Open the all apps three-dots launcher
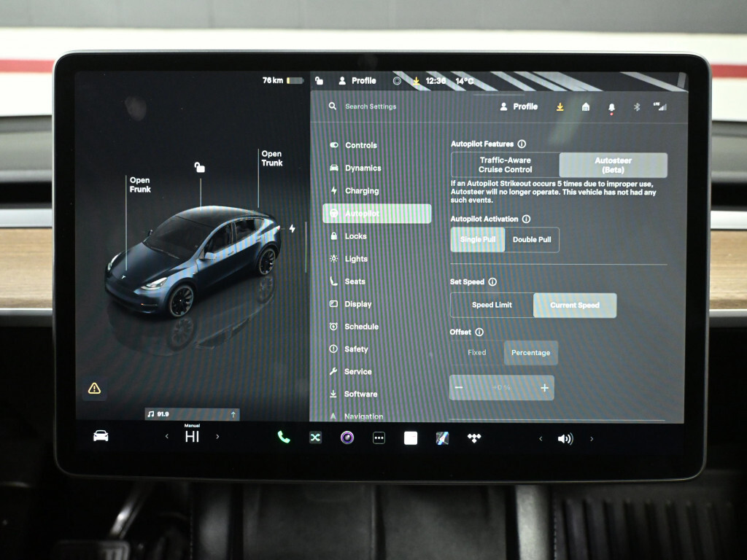 (x=379, y=438)
